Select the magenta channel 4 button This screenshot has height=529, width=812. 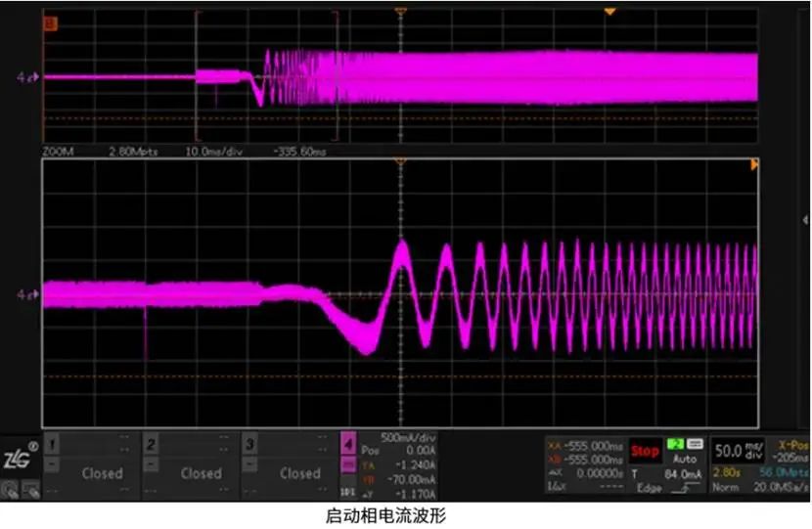pyautogui.click(x=348, y=444)
